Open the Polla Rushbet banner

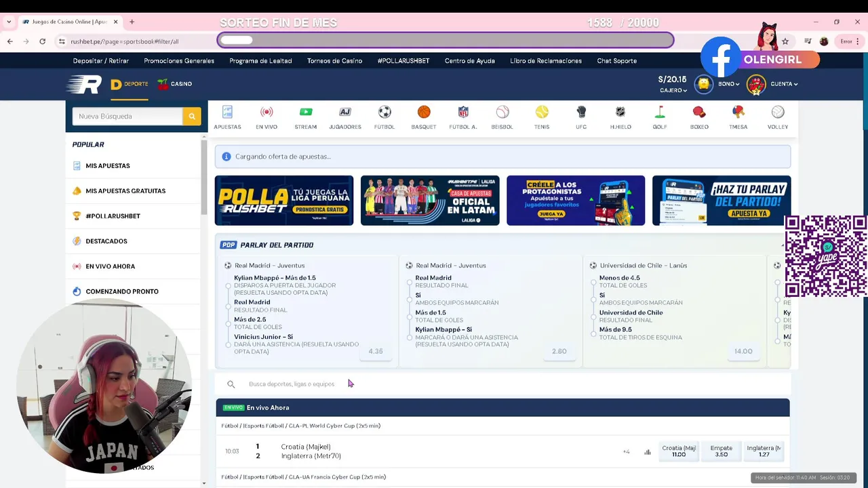click(284, 201)
